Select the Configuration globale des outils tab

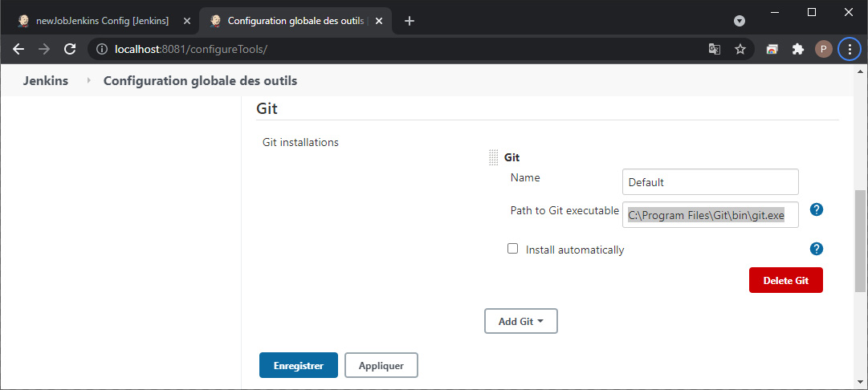point(295,21)
